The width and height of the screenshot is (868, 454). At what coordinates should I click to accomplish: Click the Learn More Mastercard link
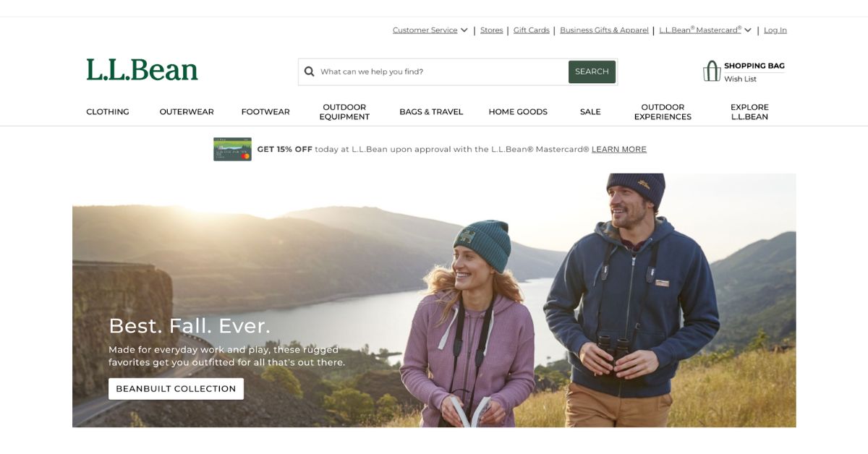coord(619,150)
